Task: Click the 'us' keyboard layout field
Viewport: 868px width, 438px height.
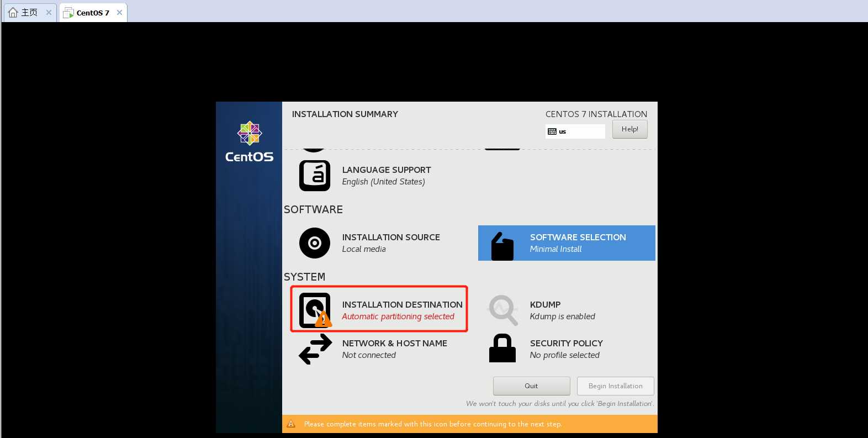Action: coord(575,131)
